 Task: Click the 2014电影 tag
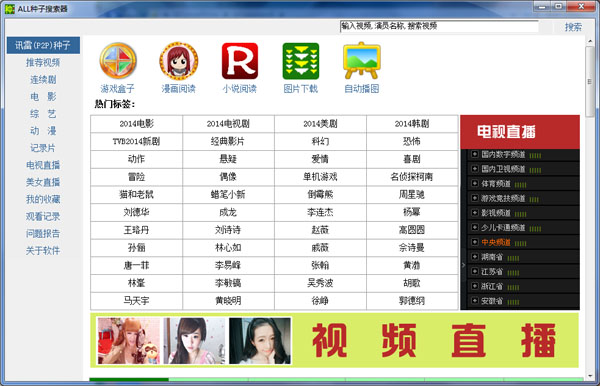137,124
